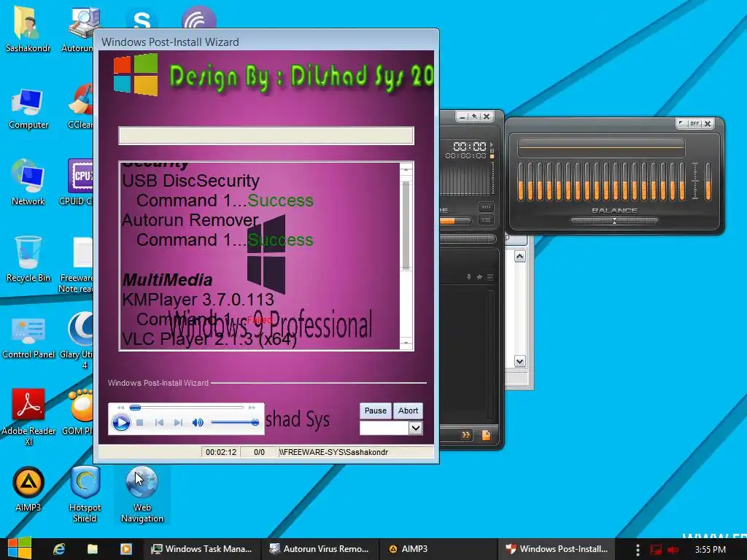This screenshot has height=560, width=747.
Task: Open the Control Panel desktop icon
Action: [28, 336]
